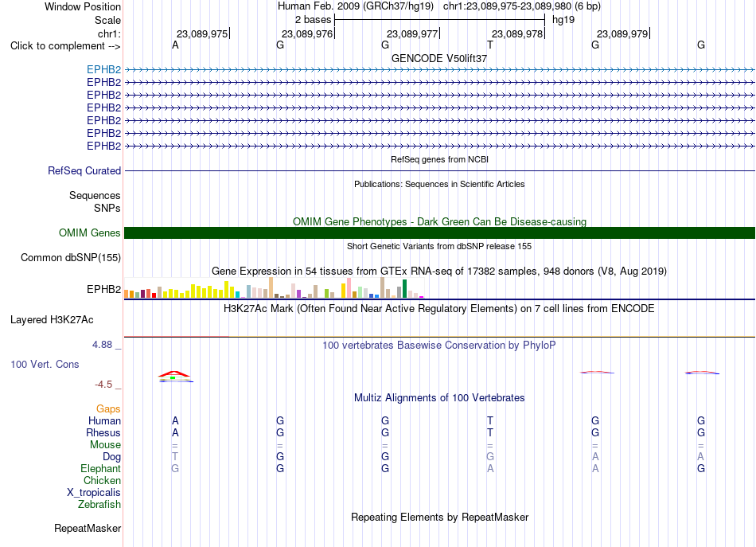Select the Human alignment row label
The width and height of the screenshot is (756, 547).
(104, 420)
